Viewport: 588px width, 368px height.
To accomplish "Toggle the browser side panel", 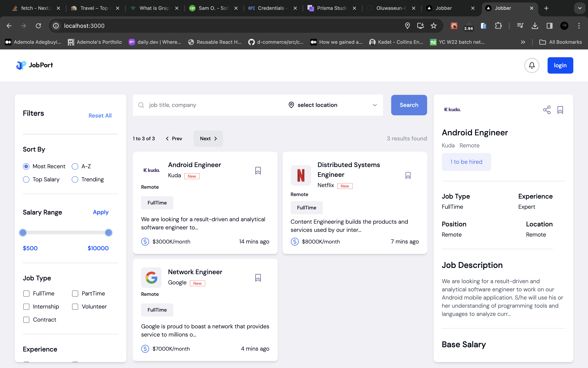I will click(549, 26).
